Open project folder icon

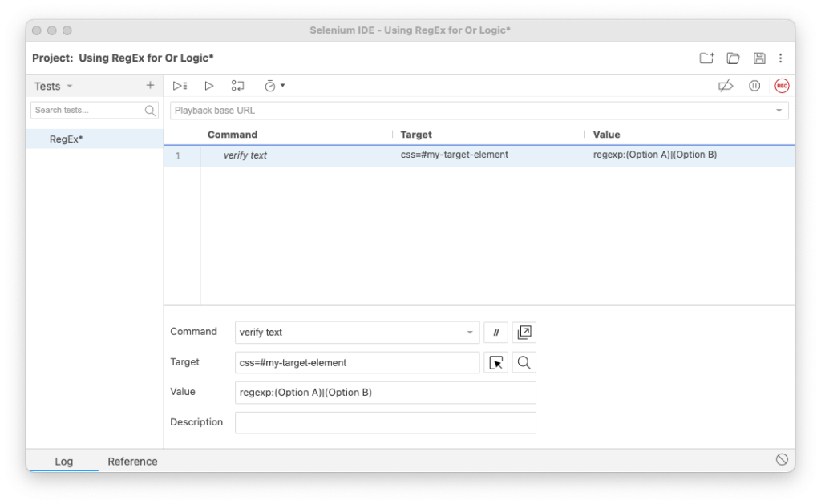733,58
